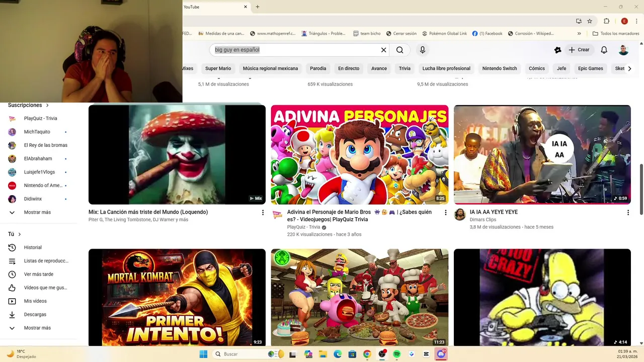Open the weather widget on taskbar

[22, 354]
